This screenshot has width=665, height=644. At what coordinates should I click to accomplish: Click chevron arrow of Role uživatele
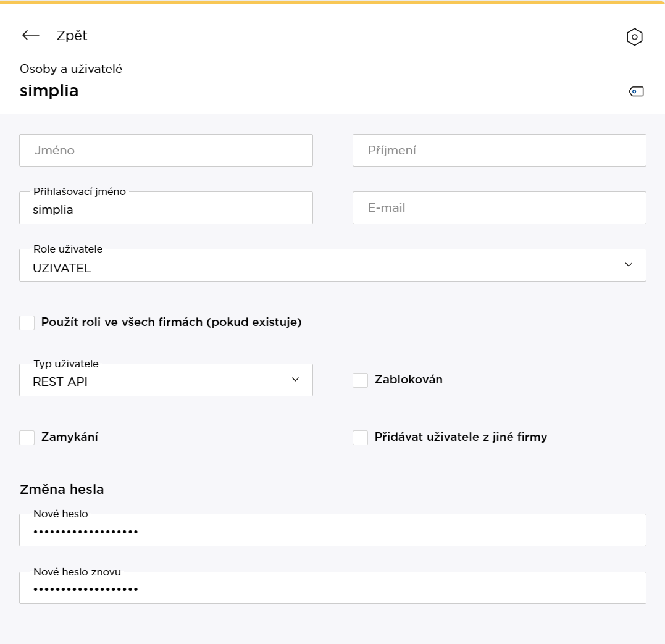(629, 265)
